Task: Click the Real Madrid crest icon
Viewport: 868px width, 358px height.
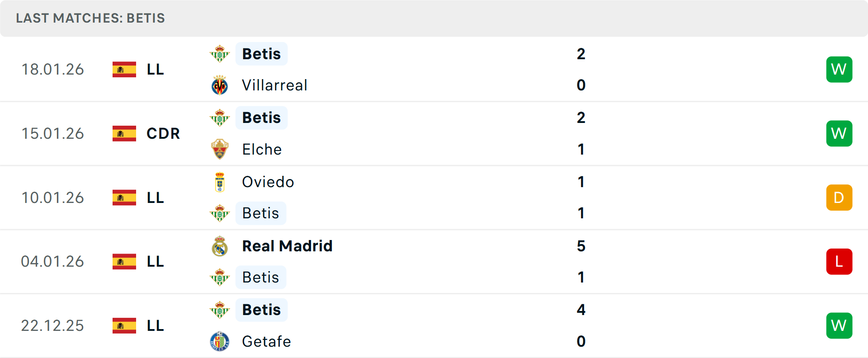Action: (220, 246)
